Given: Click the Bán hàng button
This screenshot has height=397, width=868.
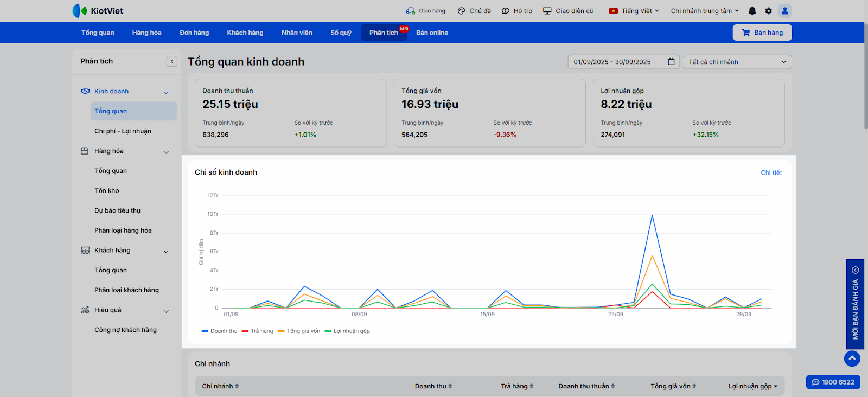Looking at the screenshot, I should click(762, 33).
